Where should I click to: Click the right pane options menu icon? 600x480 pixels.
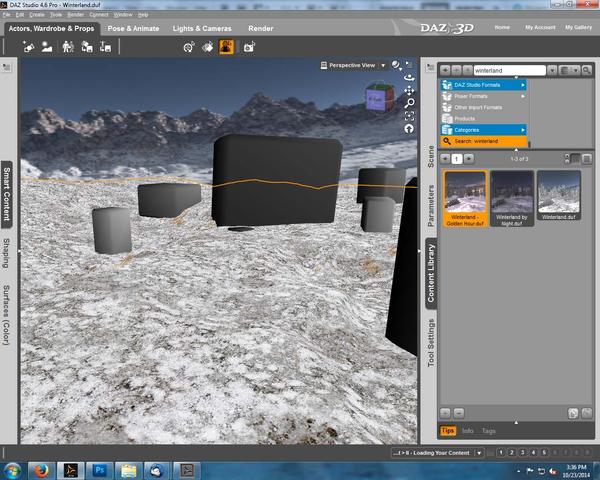tap(430, 68)
